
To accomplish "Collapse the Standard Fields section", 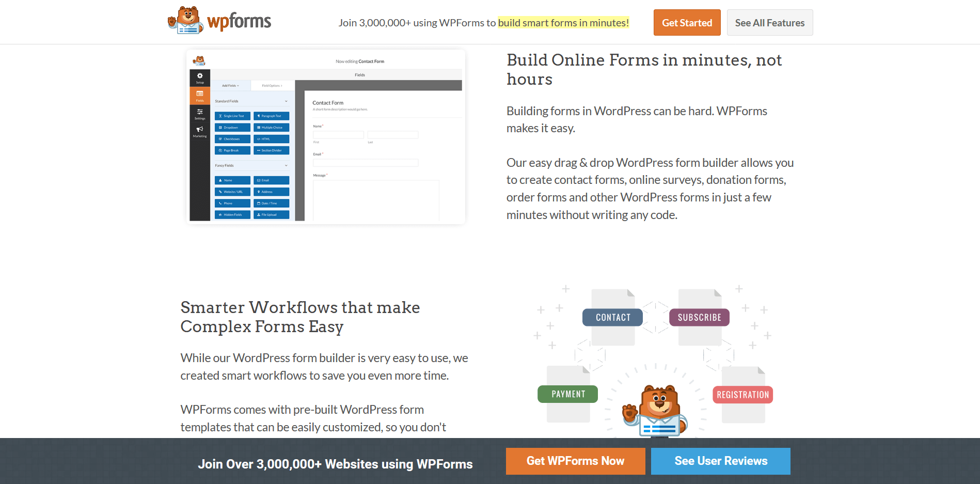I will pyautogui.click(x=286, y=101).
